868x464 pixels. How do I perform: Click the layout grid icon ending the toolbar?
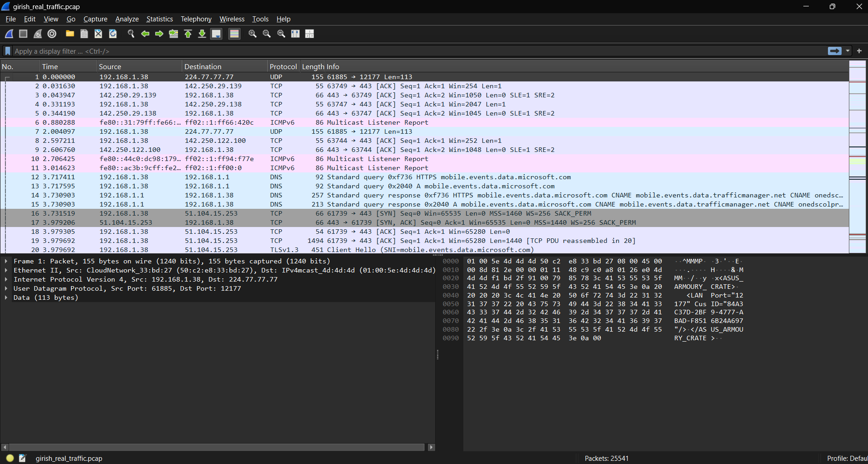point(310,34)
